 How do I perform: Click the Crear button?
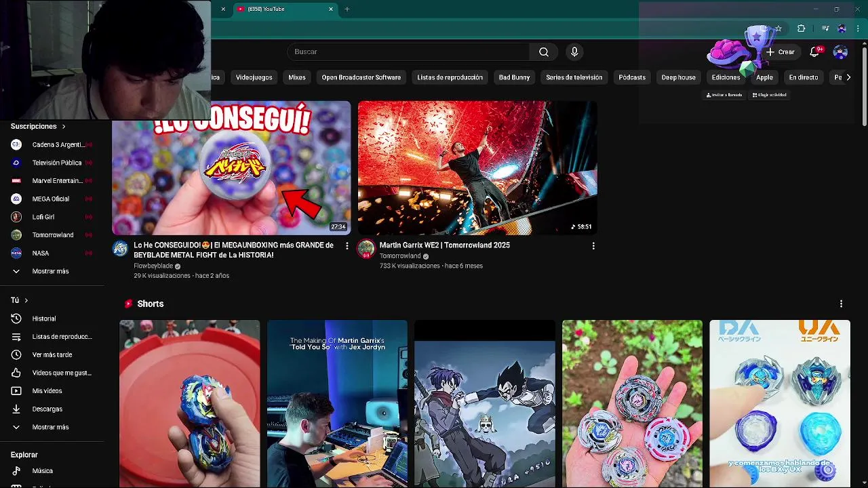(781, 52)
